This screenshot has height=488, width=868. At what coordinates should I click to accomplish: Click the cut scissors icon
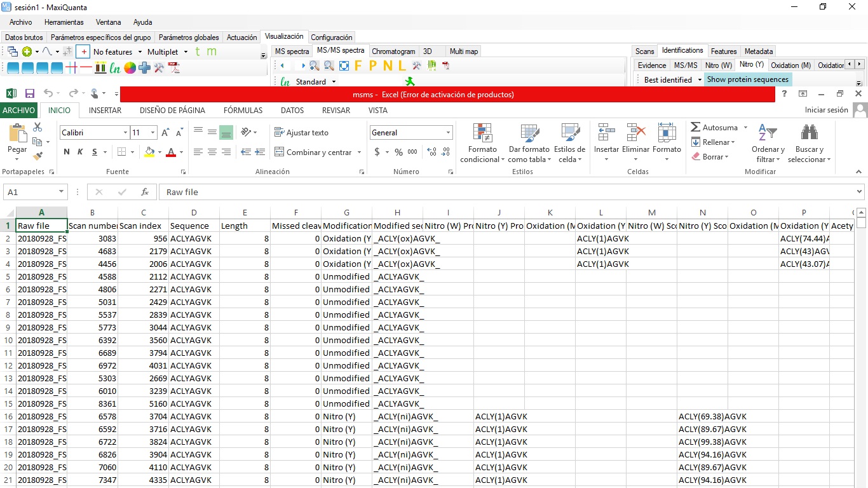37,128
